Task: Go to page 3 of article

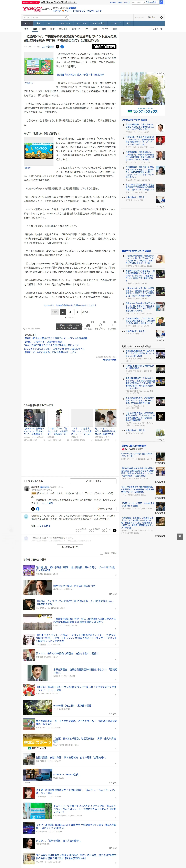Action: pyautogui.click(x=77, y=312)
